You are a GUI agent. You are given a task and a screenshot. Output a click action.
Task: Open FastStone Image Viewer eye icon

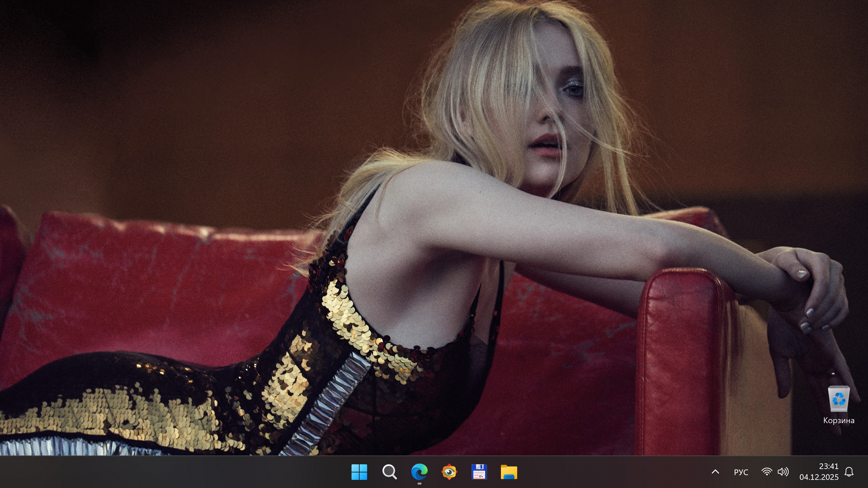point(449,472)
